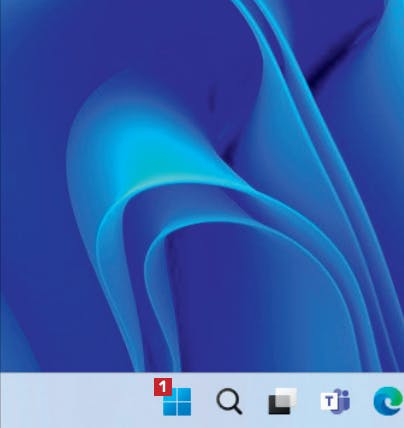
Task: Click the purple Teams T icon
Action: click(x=335, y=401)
